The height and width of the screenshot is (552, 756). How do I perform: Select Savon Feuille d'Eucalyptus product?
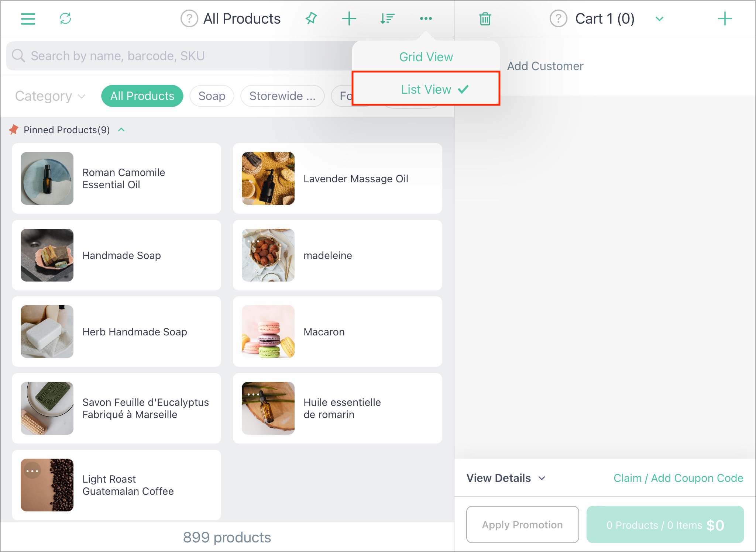click(x=116, y=408)
